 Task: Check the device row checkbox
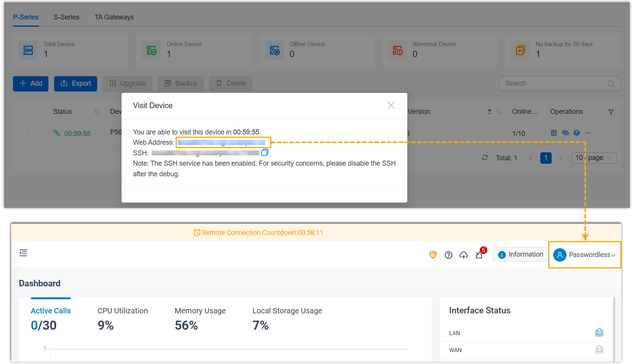click(x=24, y=134)
